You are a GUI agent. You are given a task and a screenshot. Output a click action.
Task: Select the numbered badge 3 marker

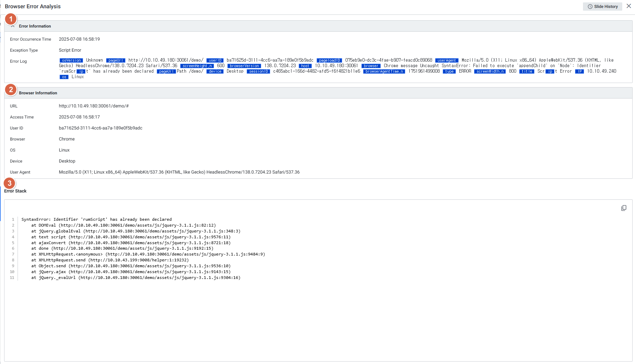pyautogui.click(x=10, y=183)
